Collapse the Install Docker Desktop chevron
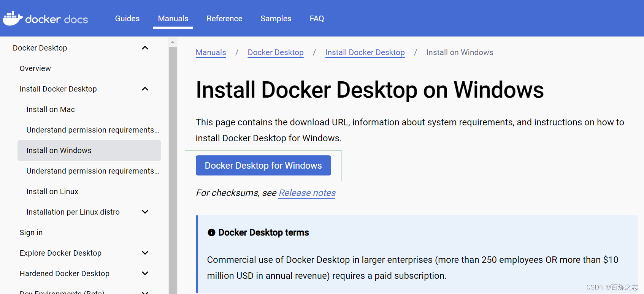644x294 pixels. coord(145,89)
